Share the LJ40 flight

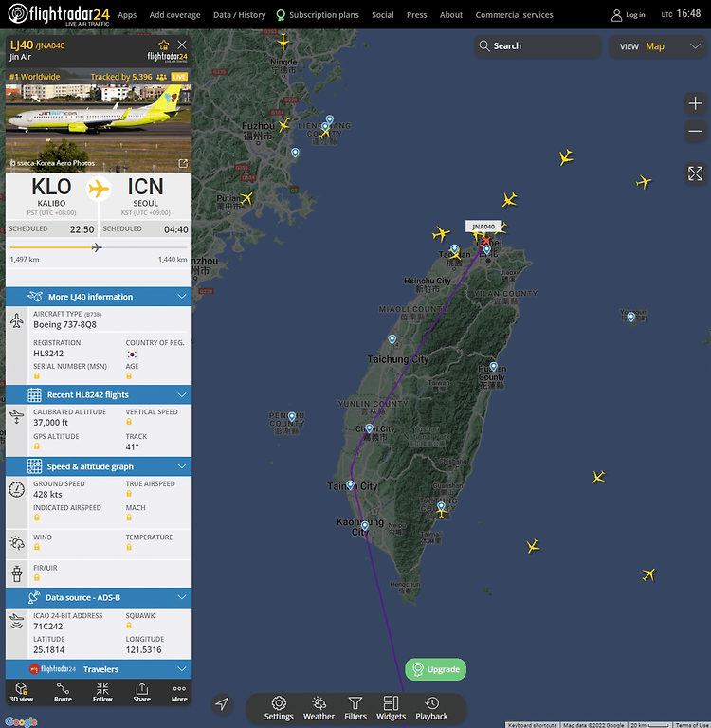[141, 692]
